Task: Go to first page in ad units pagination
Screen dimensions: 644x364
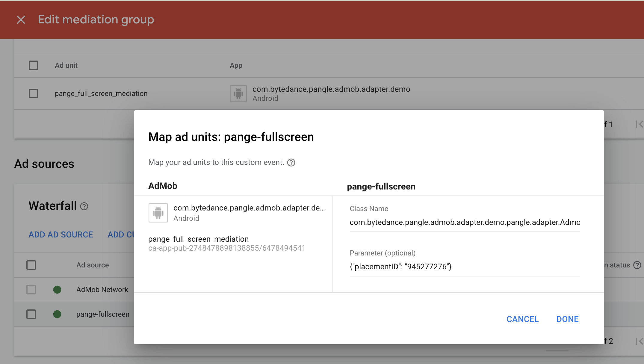Action: point(640,124)
